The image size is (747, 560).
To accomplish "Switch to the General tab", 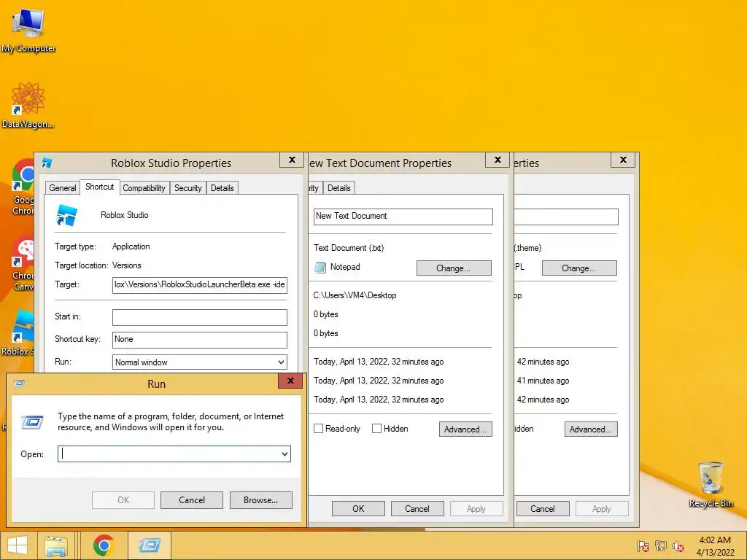I will pyautogui.click(x=63, y=188).
